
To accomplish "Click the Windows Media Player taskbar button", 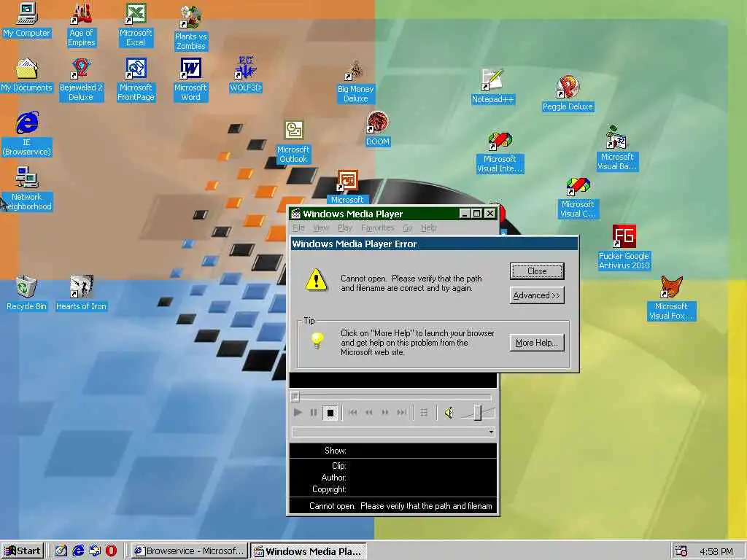I will 309,551.
